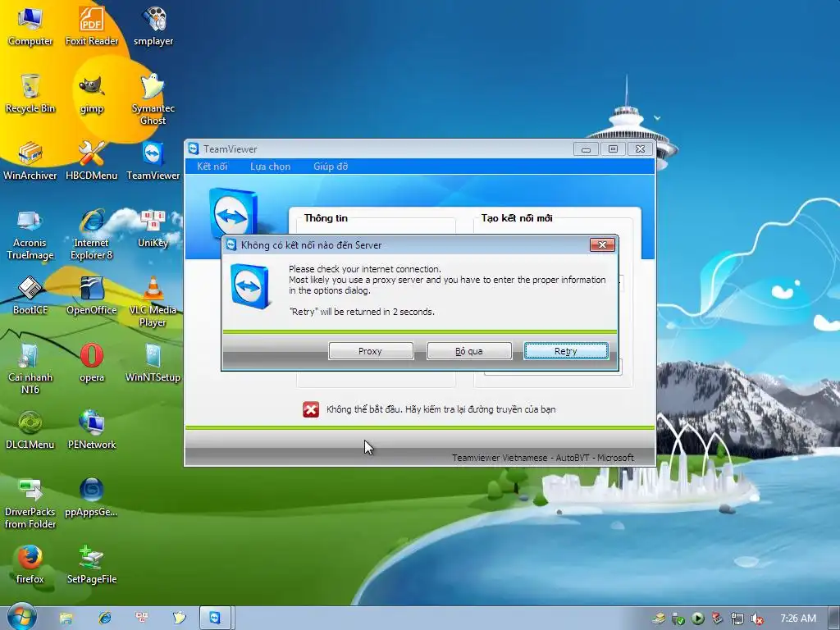
Task: Open VLC Media Player desktop icon
Action: [153, 302]
